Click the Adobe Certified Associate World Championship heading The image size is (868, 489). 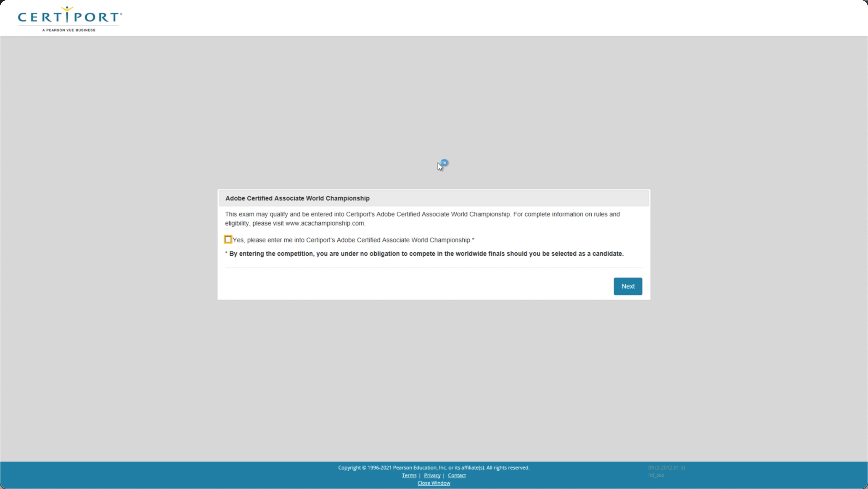(297, 198)
